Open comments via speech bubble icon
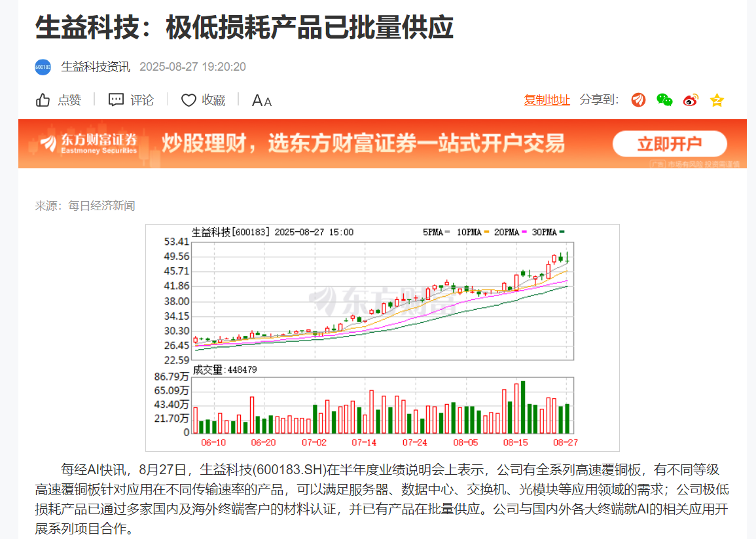Image resolution: width=756 pixels, height=539 pixels. [x=116, y=100]
